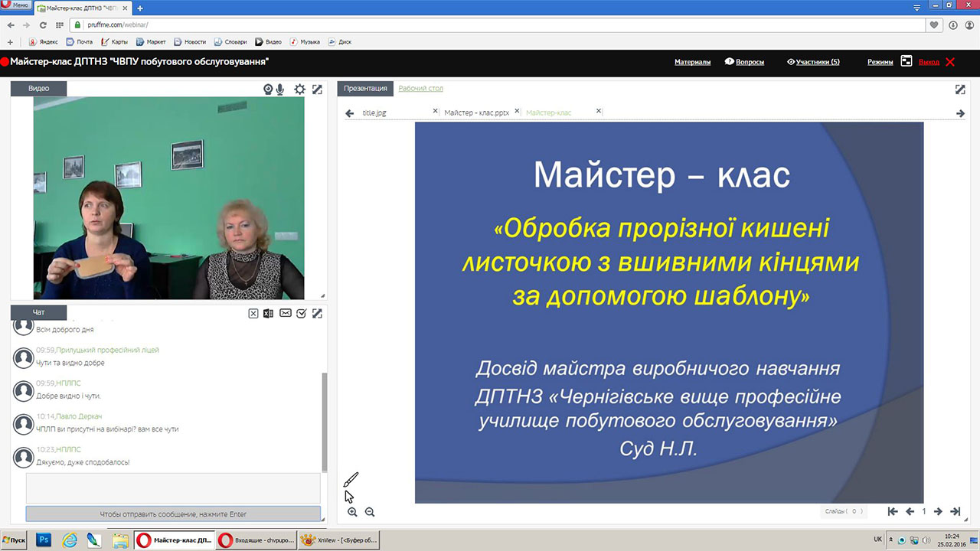The image size is (980, 551).
Task: Open the Режимы layout menu
Action: (x=880, y=62)
